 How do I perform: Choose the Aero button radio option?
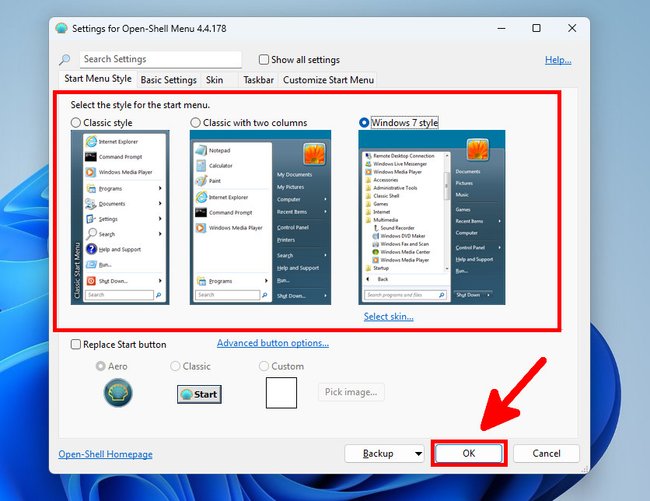(x=100, y=366)
